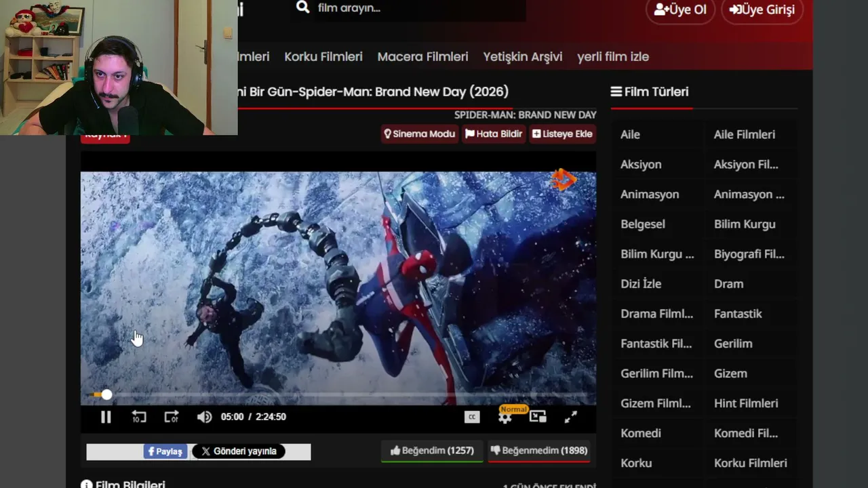
Task: Go to the Animasyon genre
Action: pyautogui.click(x=650, y=194)
